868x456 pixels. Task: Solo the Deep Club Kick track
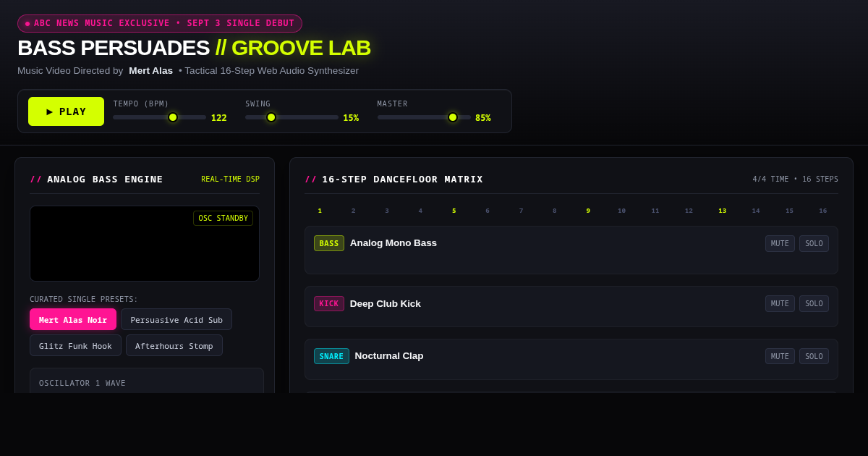coord(814,303)
